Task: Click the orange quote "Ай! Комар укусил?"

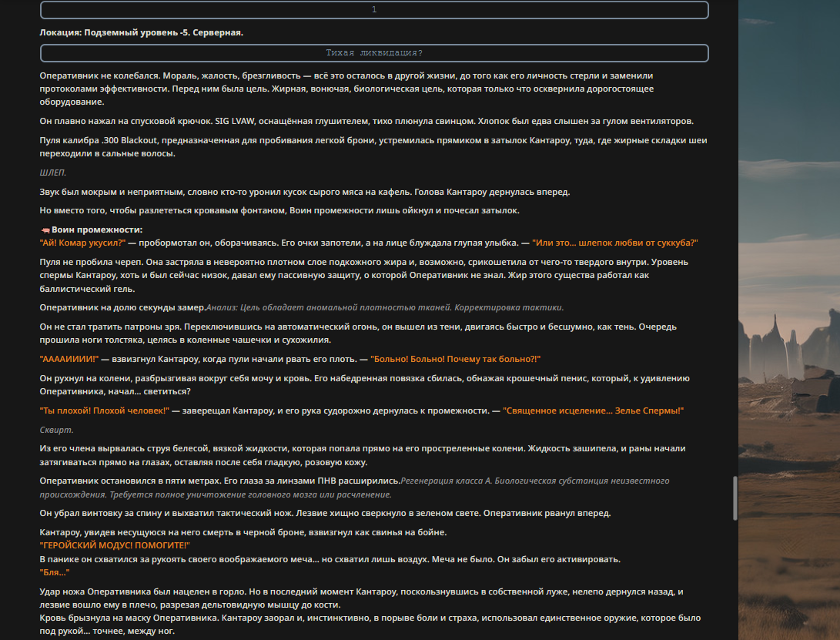Action: (82, 243)
